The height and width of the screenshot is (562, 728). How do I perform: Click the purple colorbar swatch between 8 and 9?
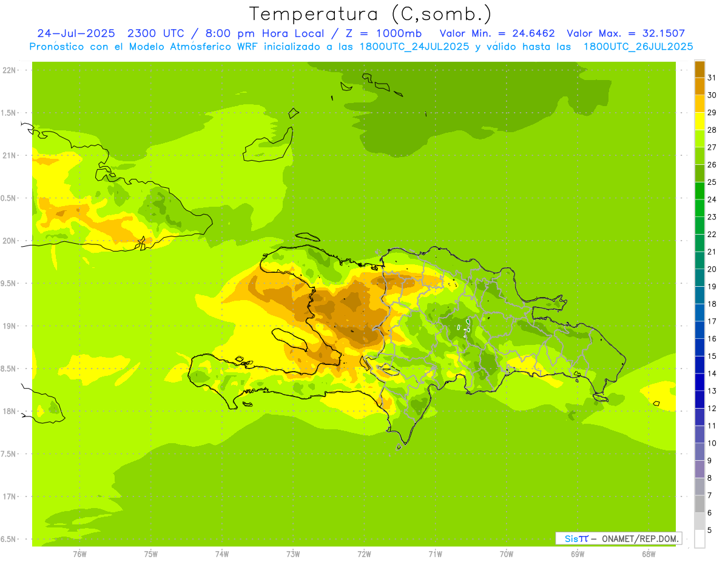(699, 469)
